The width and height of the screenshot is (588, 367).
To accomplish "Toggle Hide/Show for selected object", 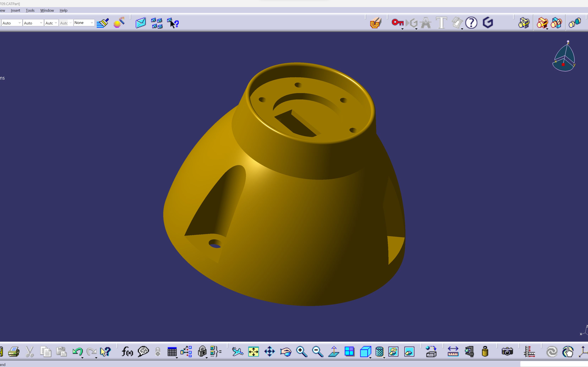I will (x=393, y=351).
